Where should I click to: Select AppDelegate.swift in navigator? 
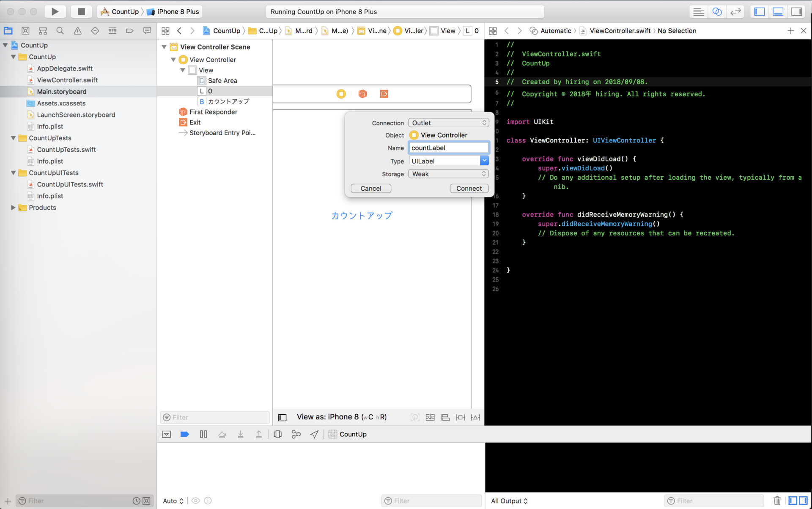coord(65,68)
